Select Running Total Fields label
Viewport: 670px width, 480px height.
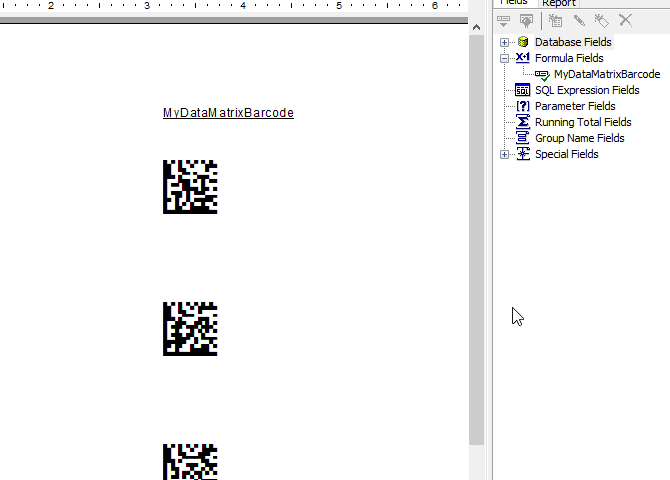tap(583, 122)
